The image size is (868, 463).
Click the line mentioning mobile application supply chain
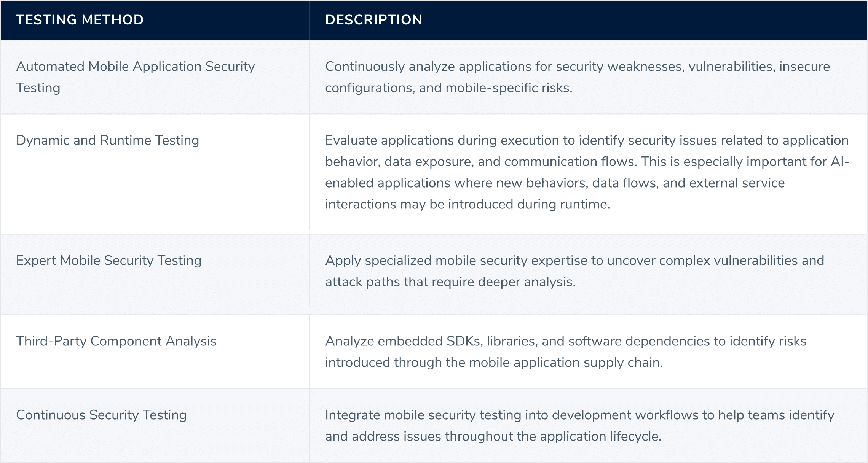pyautogui.click(x=494, y=363)
